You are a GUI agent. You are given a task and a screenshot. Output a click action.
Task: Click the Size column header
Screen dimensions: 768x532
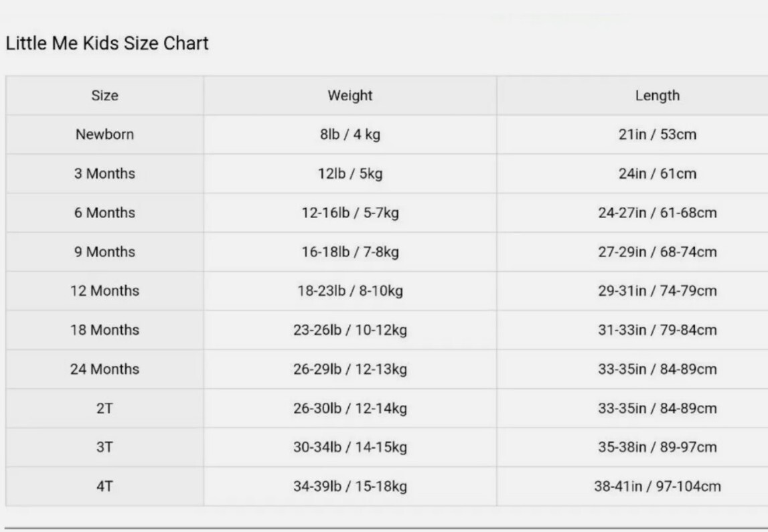(104, 96)
